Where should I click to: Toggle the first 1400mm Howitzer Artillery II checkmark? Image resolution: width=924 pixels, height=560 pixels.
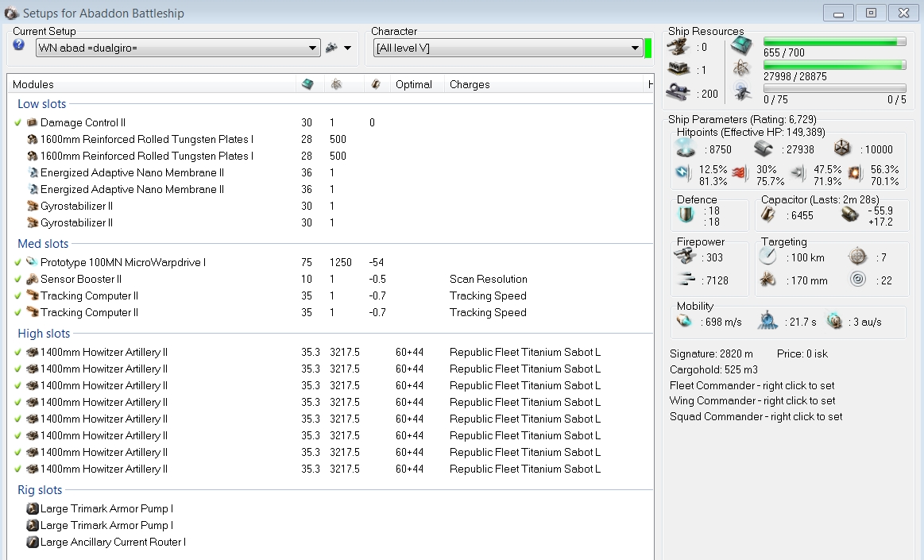click(x=17, y=352)
